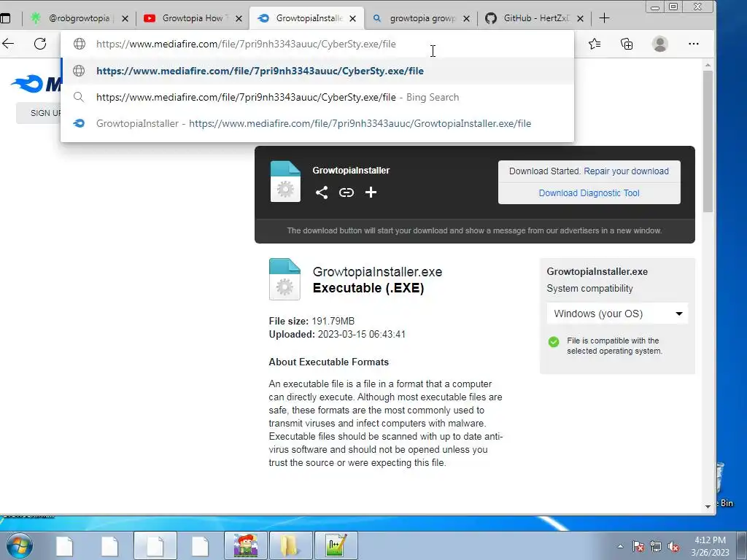This screenshot has height=560, width=747.
Task: Click the muted volume tray icon
Action: coord(673,546)
